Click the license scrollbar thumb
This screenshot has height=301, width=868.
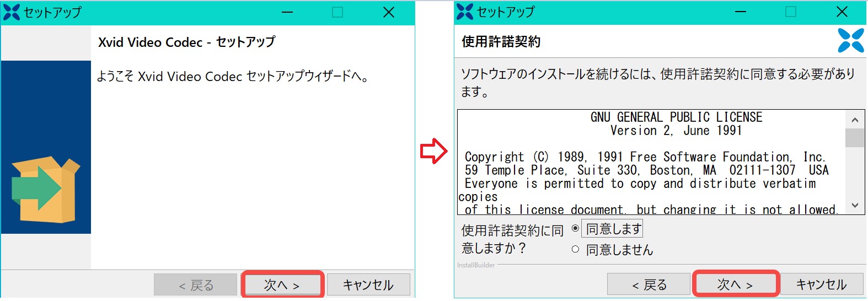855,138
